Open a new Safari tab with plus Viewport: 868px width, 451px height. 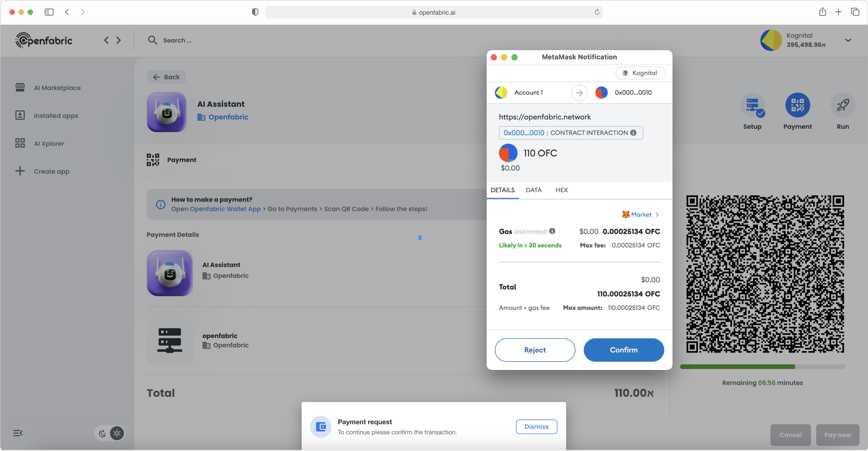pyautogui.click(x=838, y=12)
